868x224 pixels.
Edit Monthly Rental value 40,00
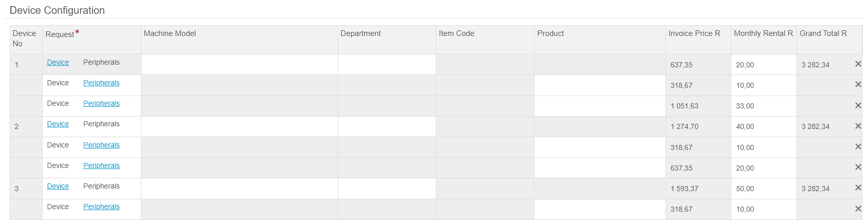[x=764, y=126]
